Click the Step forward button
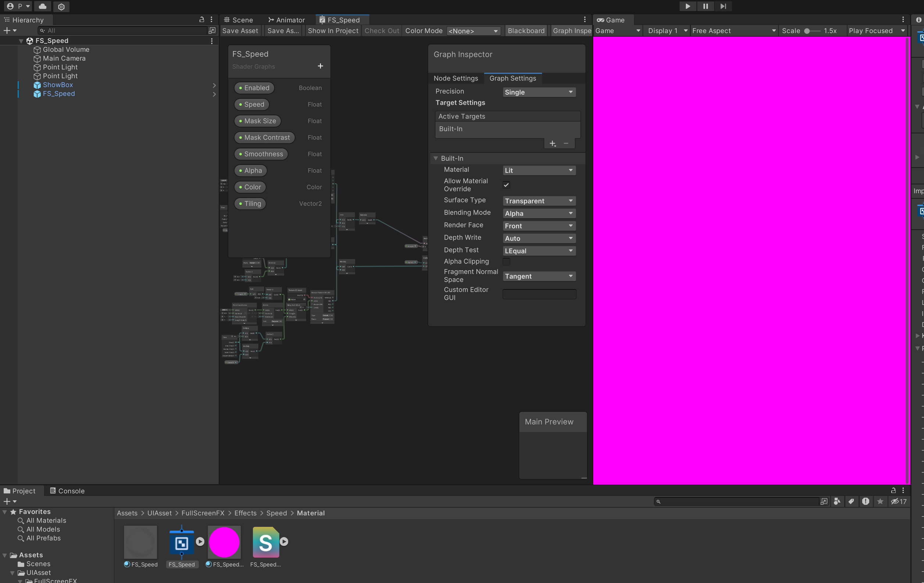Screen dimensions: 924x583 click(723, 6)
